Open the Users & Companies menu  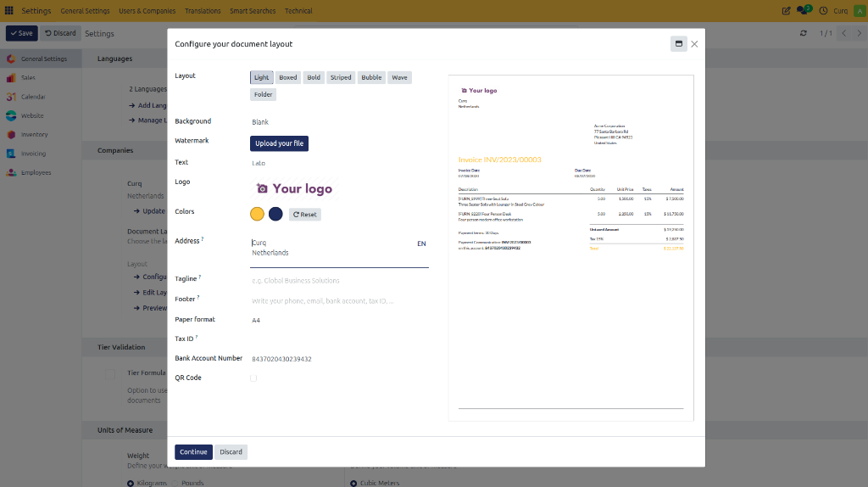click(147, 10)
